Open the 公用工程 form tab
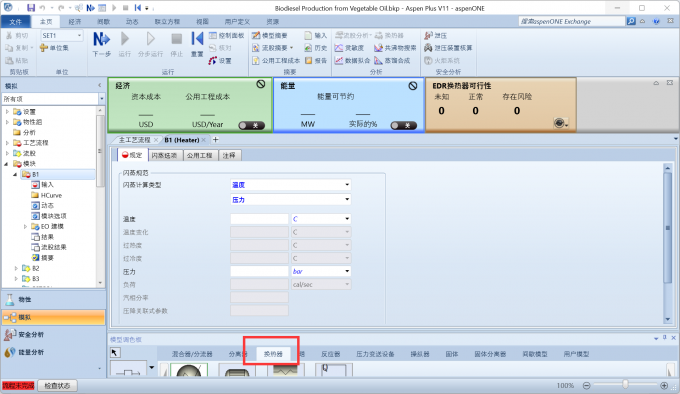680x394 pixels. (x=199, y=156)
